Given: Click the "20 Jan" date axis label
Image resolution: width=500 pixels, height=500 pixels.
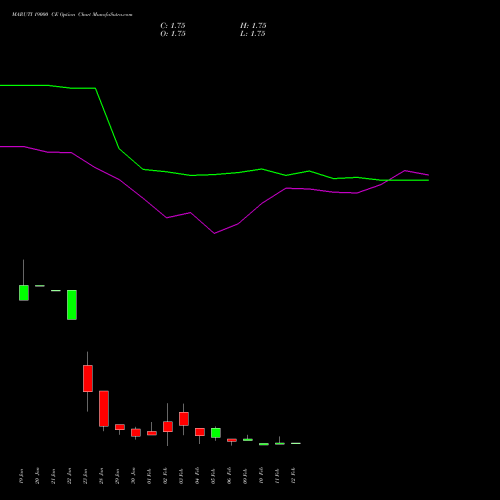Looking at the screenshot, I should pyautogui.click(x=38, y=476).
